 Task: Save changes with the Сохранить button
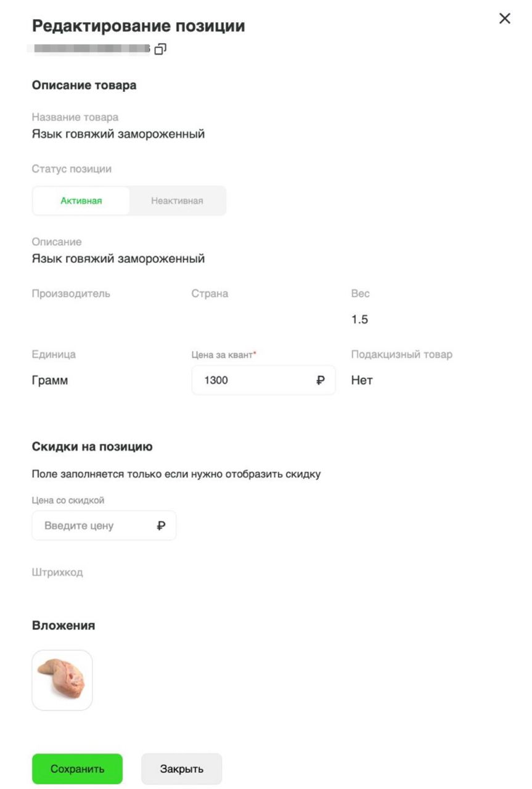78,769
